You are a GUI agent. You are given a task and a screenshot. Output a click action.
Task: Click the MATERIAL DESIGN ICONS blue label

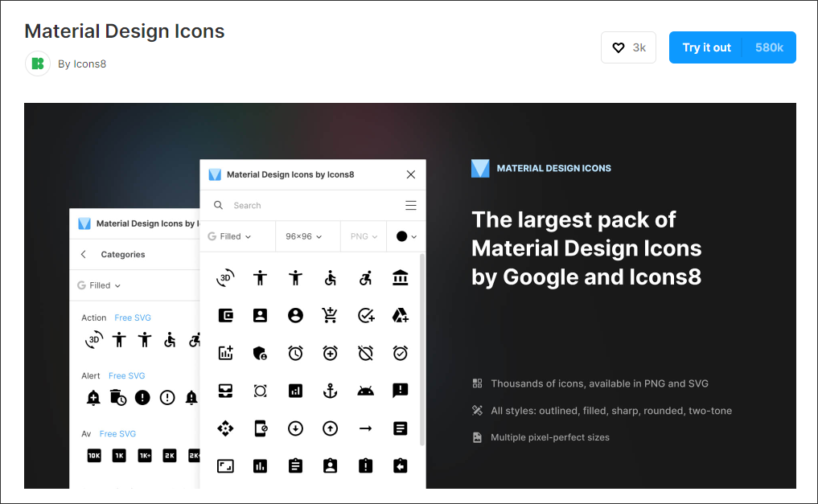point(553,168)
